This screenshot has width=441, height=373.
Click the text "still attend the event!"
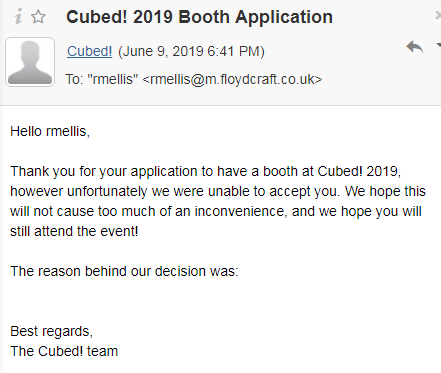(x=74, y=231)
